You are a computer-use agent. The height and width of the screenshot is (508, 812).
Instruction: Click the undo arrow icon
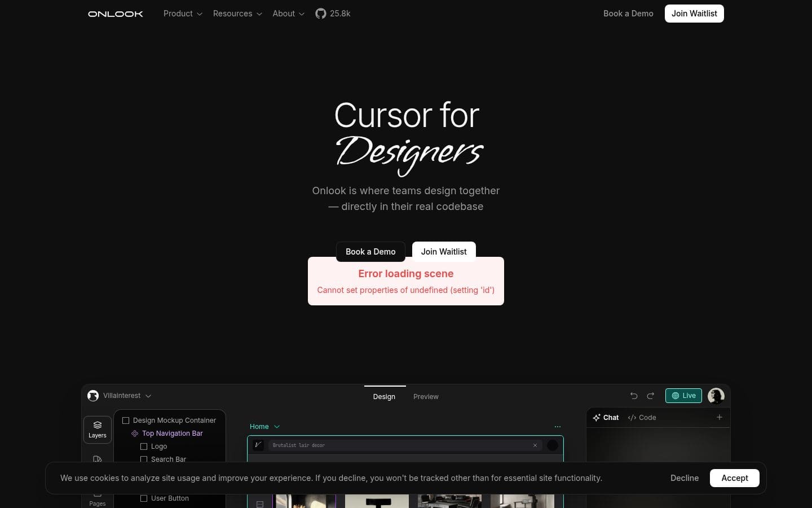tap(634, 396)
